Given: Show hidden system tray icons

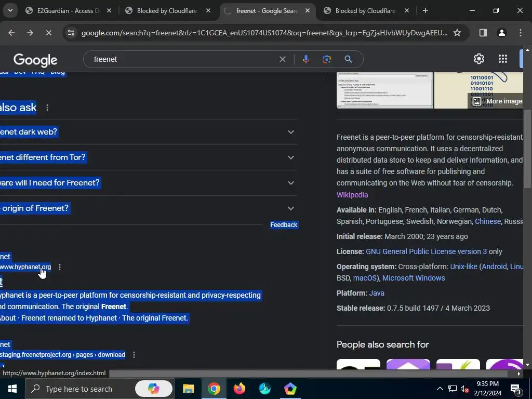Looking at the screenshot, I should [x=440, y=389].
